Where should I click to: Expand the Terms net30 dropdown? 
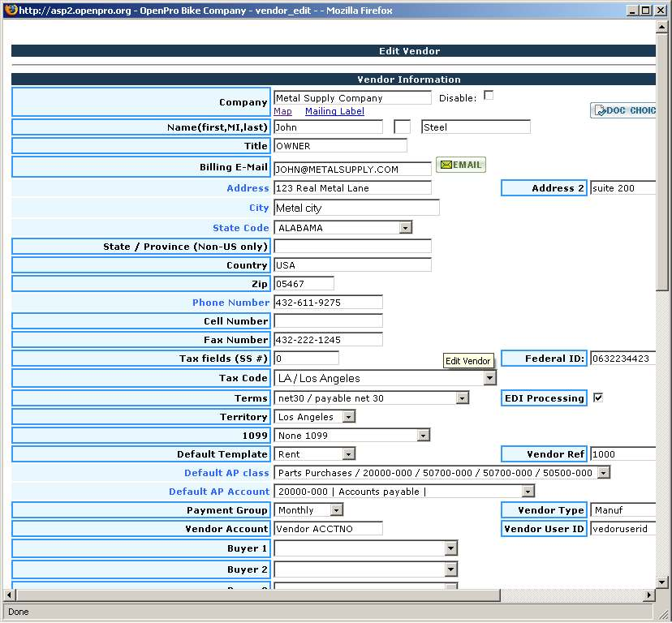(x=462, y=398)
